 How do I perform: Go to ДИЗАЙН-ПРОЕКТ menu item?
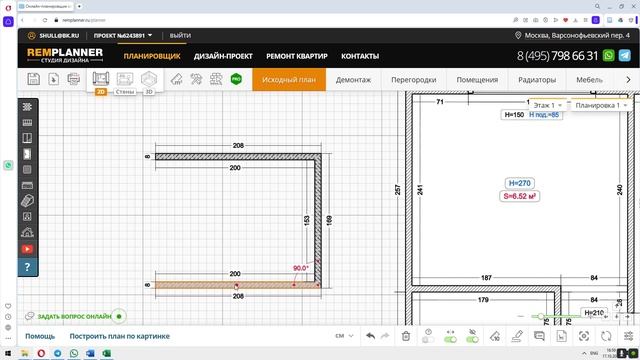point(223,56)
